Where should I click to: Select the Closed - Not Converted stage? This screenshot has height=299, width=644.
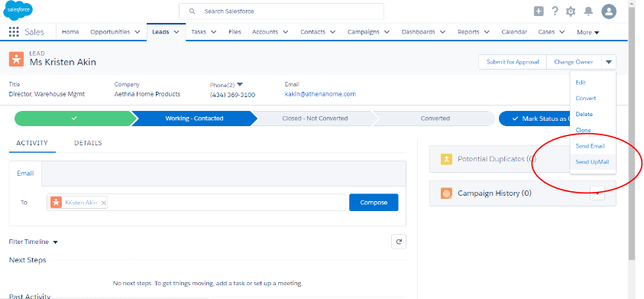pyautogui.click(x=315, y=119)
